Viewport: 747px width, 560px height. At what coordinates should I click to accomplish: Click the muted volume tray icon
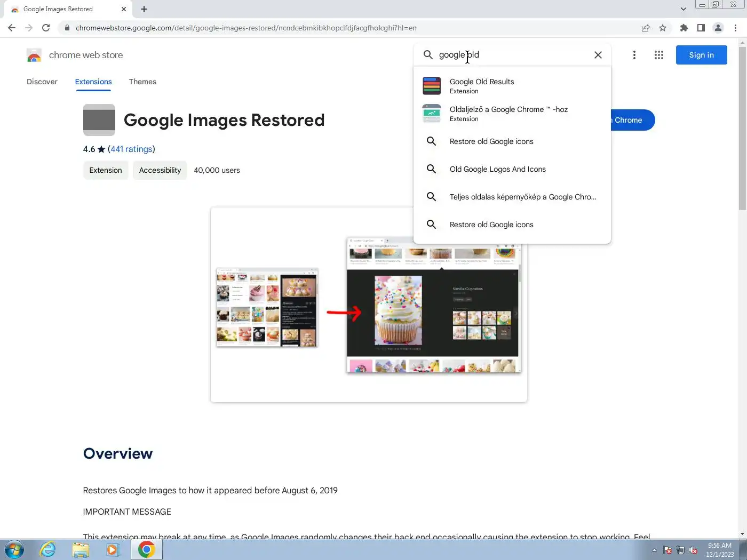click(693, 550)
